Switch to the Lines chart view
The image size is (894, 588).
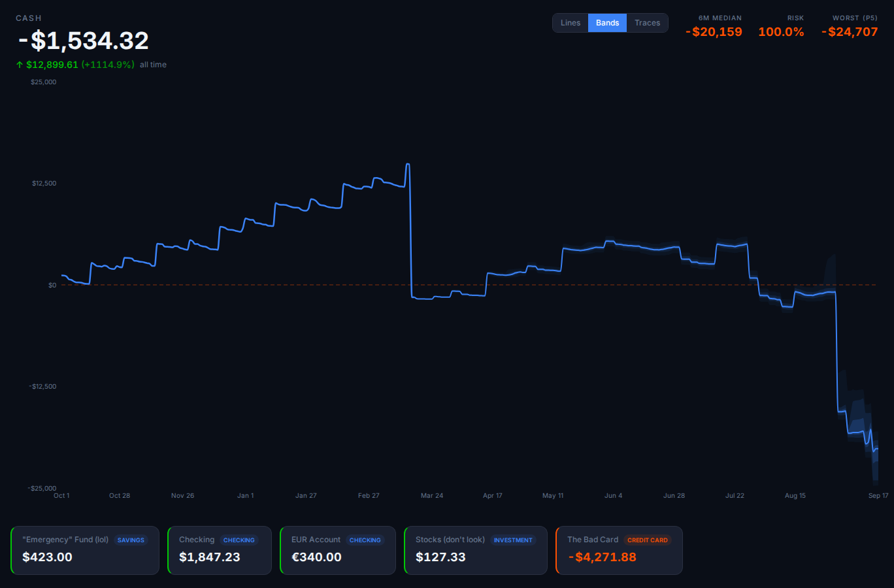(570, 23)
